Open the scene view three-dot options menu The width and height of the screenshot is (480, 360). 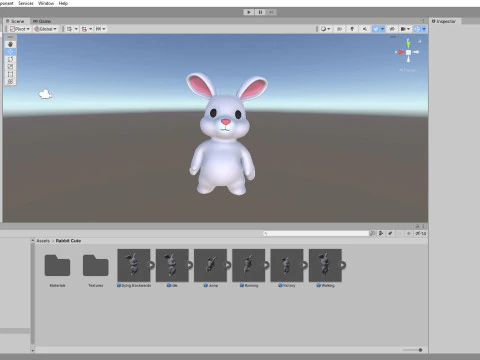[x=424, y=21]
